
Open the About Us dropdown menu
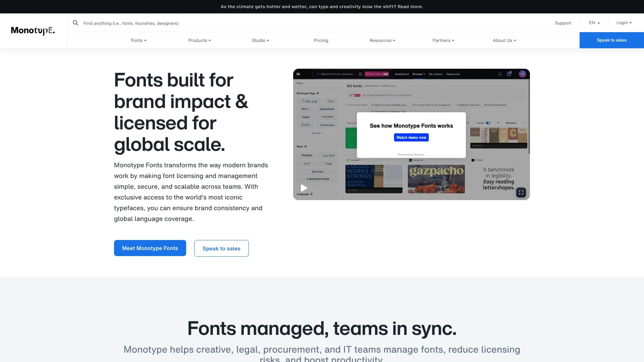point(504,40)
